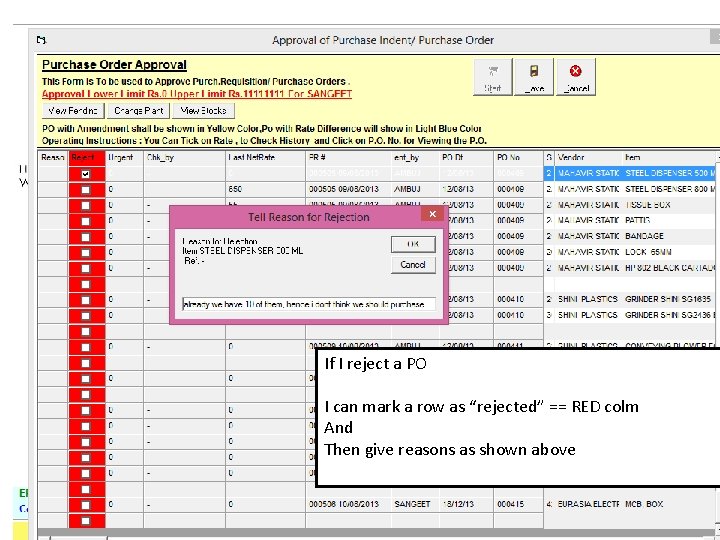
Task: Select the EURASIA ELECTR vendor cell
Action: tap(588, 504)
